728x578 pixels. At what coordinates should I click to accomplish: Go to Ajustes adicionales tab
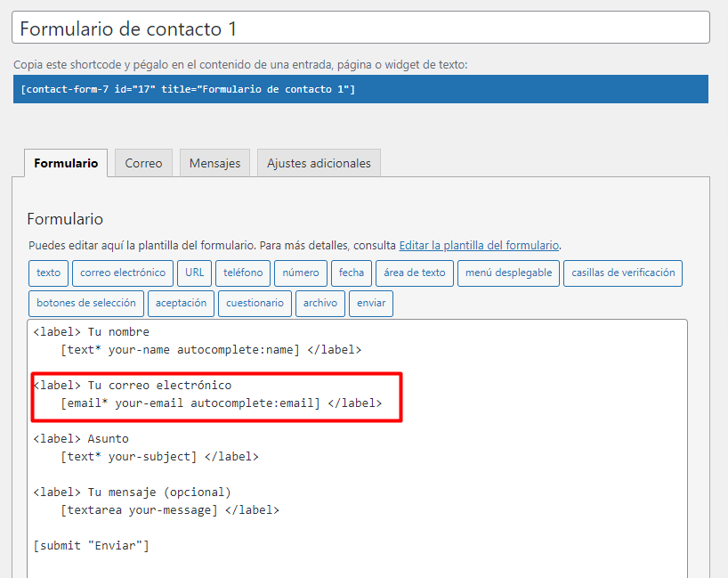[x=319, y=163]
